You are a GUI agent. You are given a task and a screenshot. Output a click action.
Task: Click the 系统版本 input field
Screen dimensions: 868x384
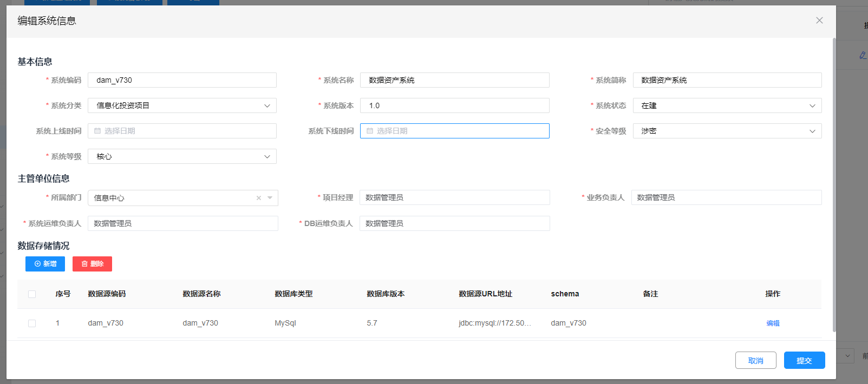[x=454, y=105]
